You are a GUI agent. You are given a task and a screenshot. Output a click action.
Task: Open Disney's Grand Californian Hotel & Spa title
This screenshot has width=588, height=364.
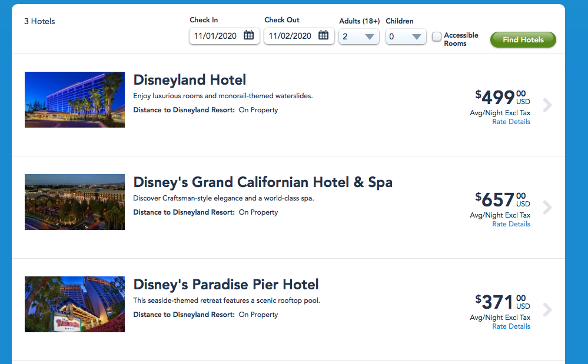[x=263, y=182]
